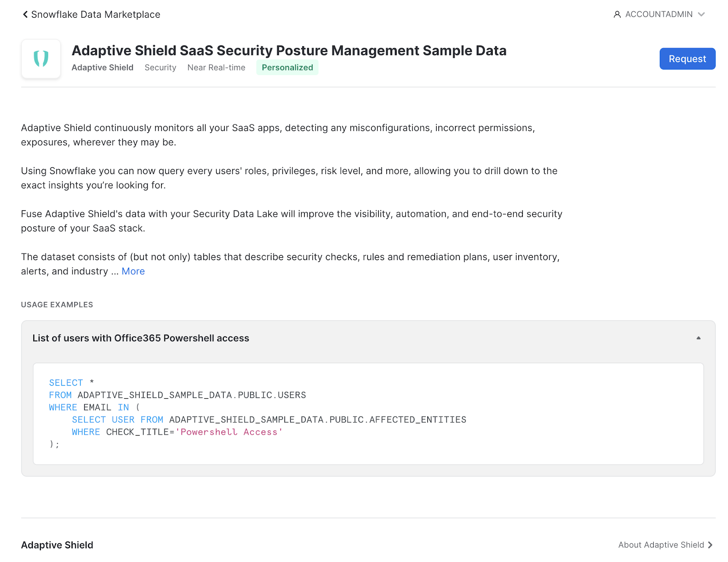Go back to Snowflake Data Marketplace
This screenshot has width=728, height=562.
tap(91, 15)
